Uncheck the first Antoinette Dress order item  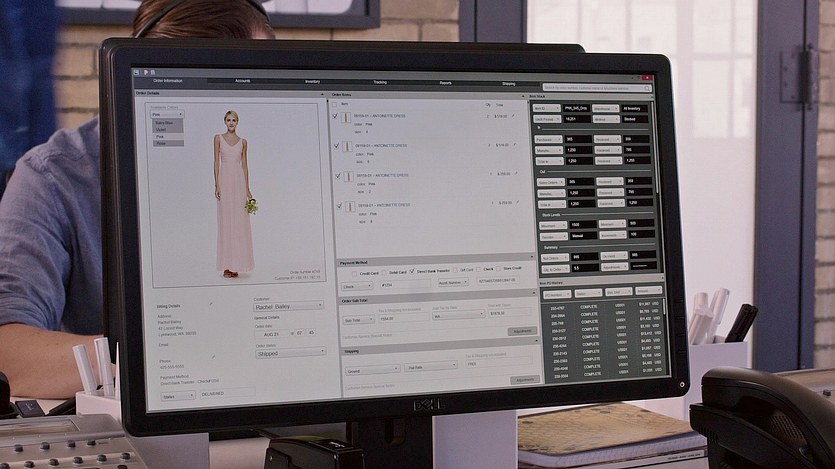(335, 116)
